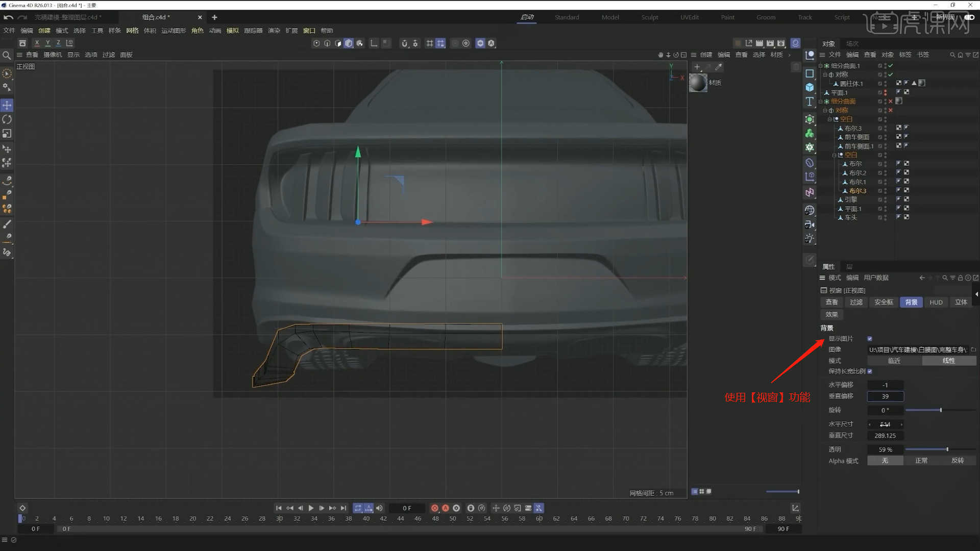Toggle green checkmark of 细分曲面.1
The width and height of the screenshot is (980, 551).
pyautogui.click(x=891, y=66)
